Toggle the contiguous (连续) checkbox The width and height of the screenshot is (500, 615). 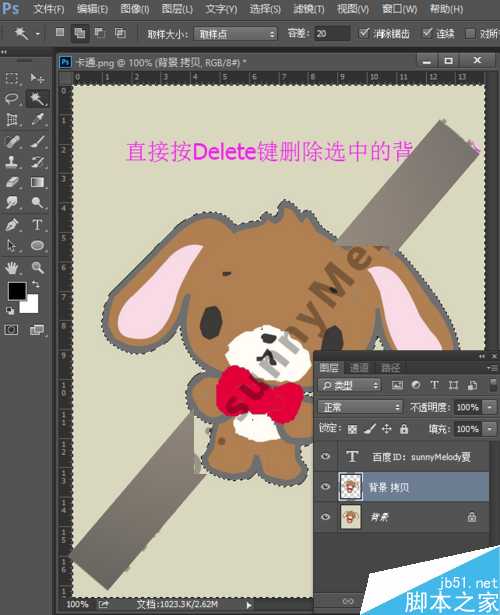[x=427, y=33]
